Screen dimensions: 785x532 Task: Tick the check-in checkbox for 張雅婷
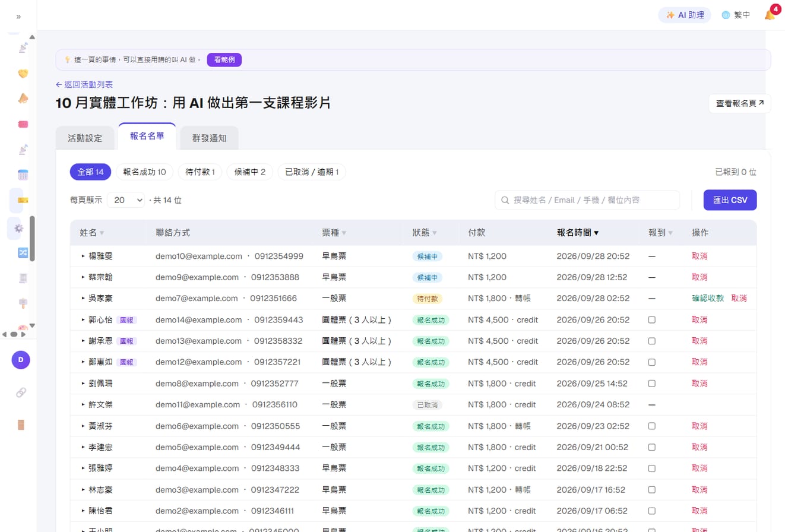651,468
